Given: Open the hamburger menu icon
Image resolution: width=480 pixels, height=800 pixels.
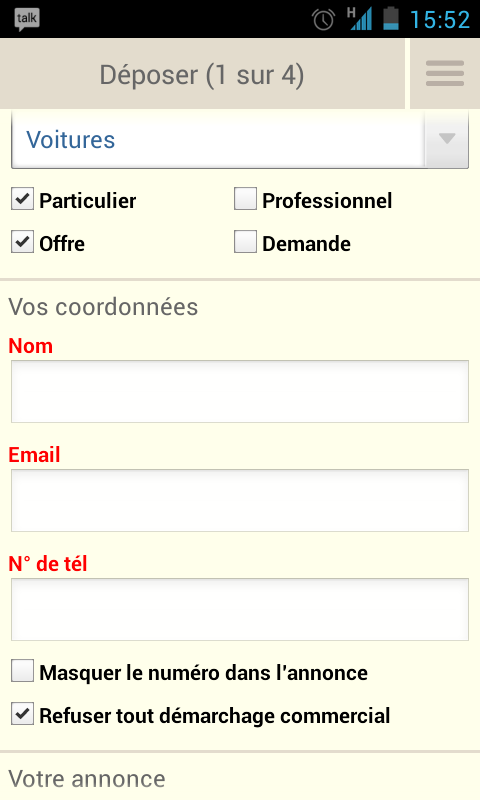Looking at the screenshot, I should coord(445,73).
